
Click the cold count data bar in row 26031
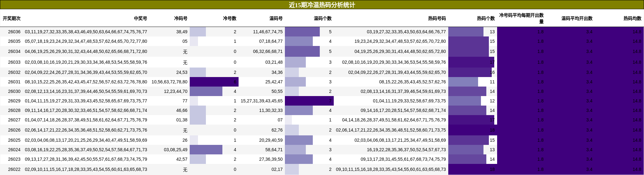(214, 82)
